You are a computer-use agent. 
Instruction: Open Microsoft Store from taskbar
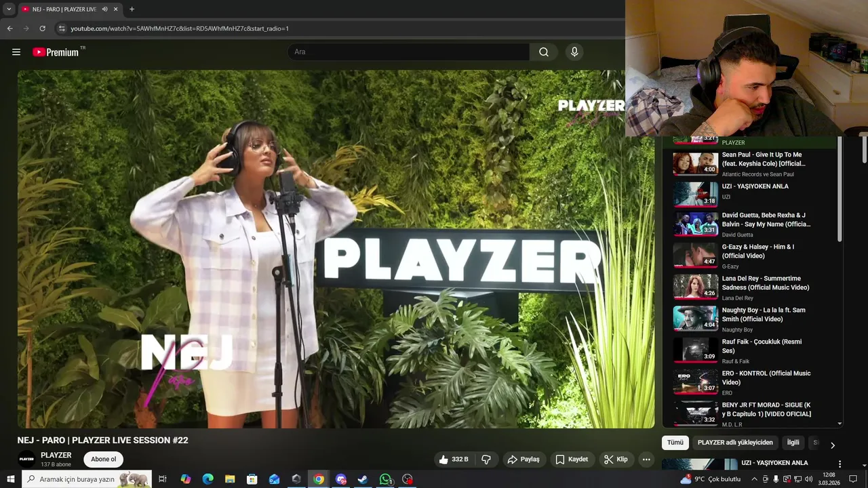point(252,479)
